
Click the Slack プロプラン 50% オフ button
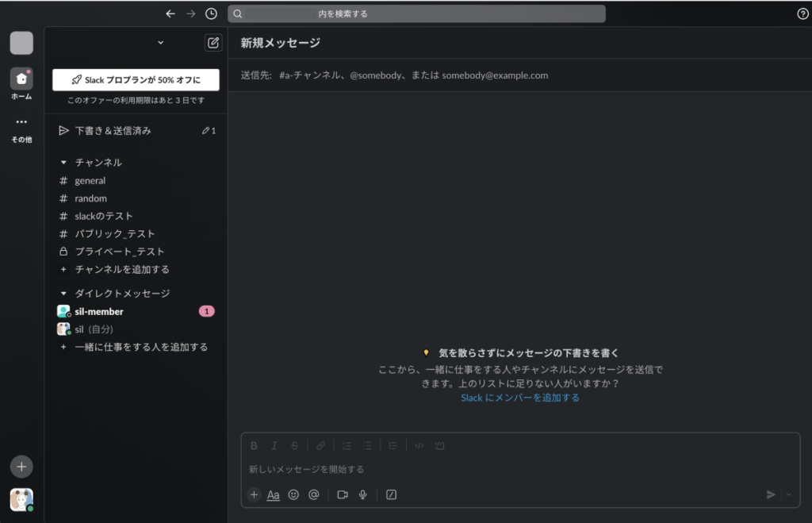click(x=136, y=80)
